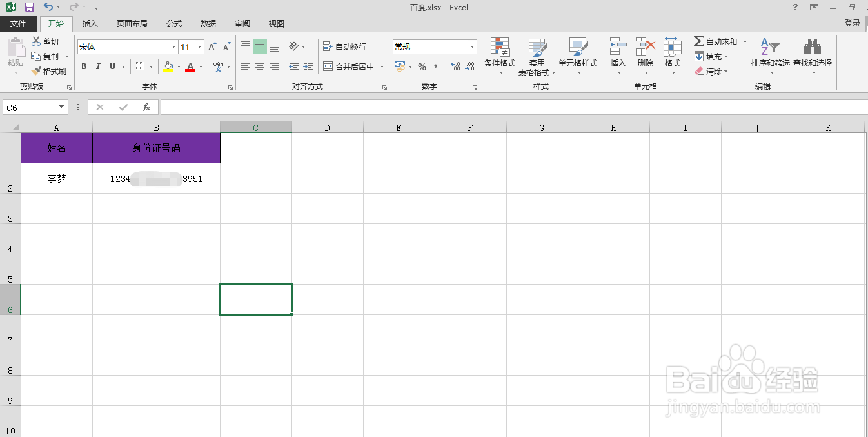Open the 文件 file tab

point(19,23)
